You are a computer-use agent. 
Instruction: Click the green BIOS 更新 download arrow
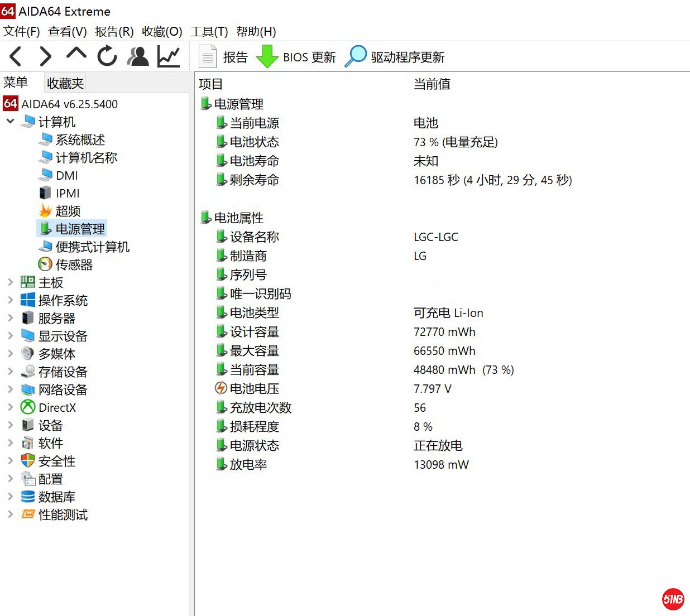click(267, 57)
